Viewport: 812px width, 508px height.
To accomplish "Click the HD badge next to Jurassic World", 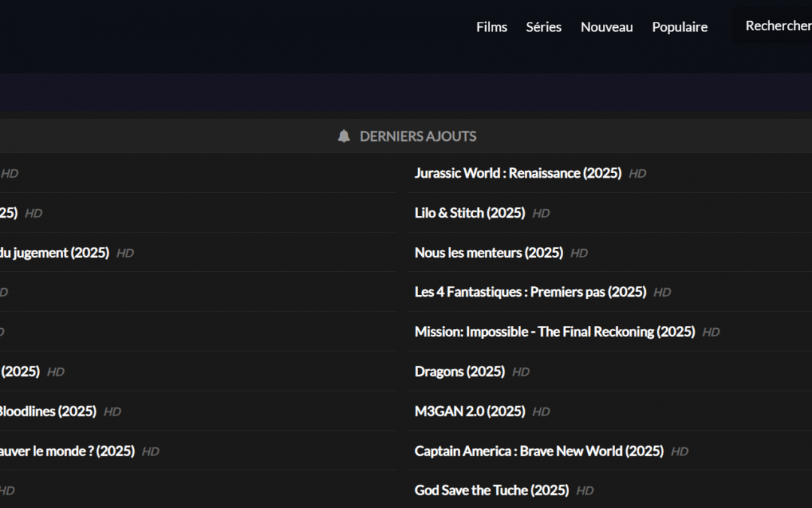I will click(638, 174).
